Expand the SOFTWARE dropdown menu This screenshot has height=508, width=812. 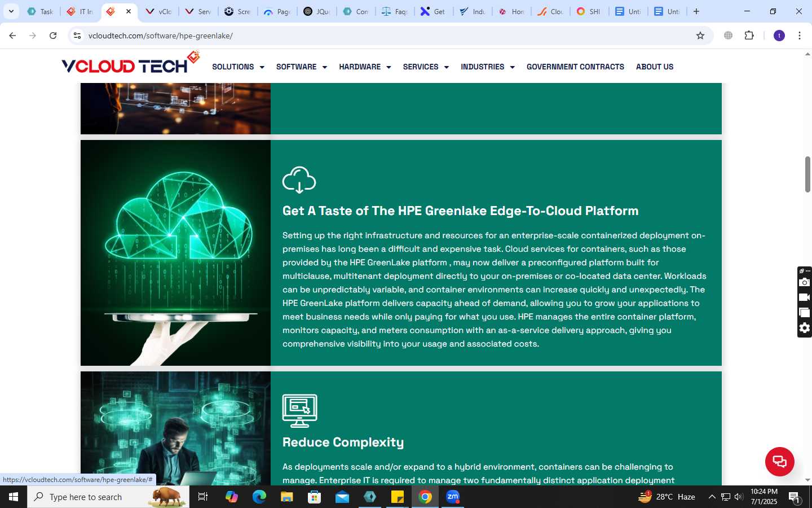(302, 67)
